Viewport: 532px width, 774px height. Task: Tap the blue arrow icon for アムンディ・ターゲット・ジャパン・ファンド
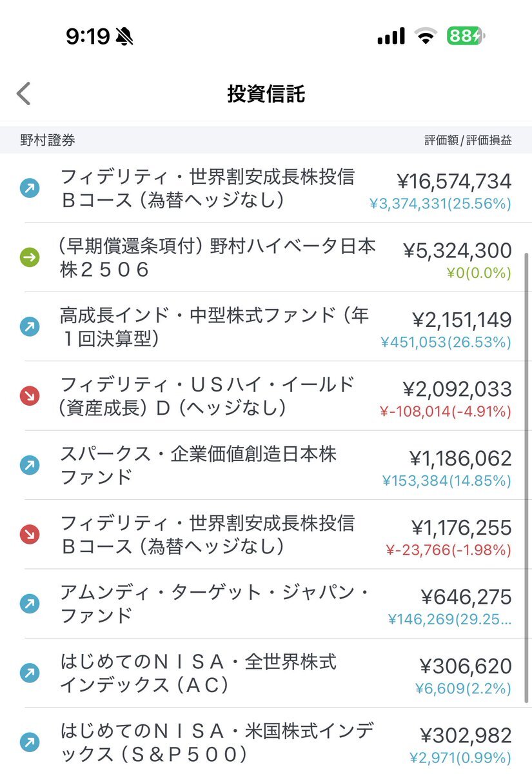pyautogui.click(x=30, y=604)
